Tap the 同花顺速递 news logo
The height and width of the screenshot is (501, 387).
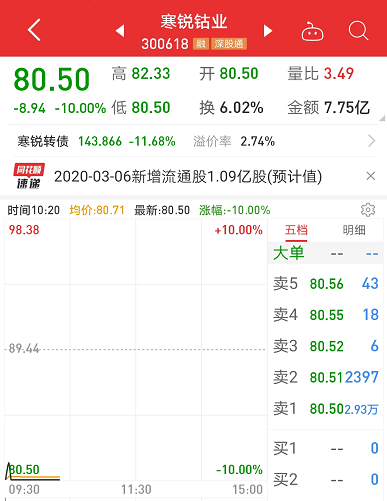(29, 176)
